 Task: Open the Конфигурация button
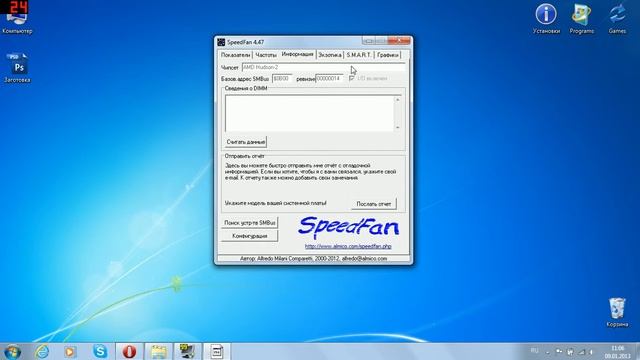(249, 236)
